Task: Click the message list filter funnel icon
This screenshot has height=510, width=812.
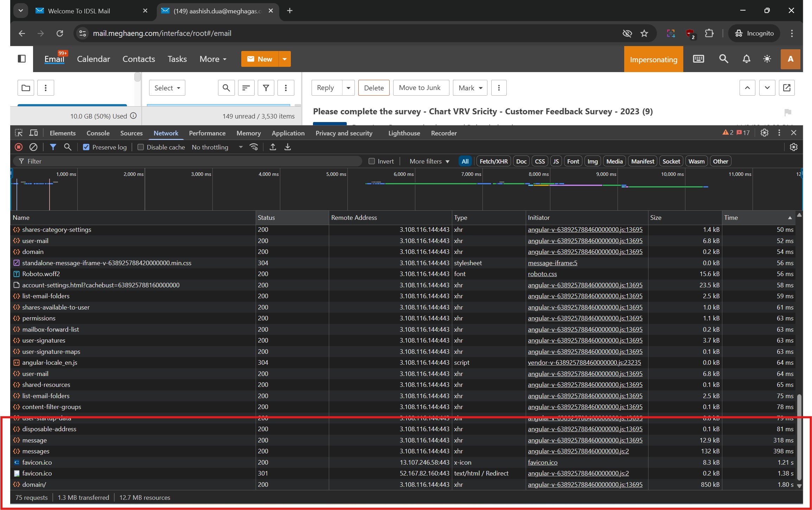Action: (266, 88)
